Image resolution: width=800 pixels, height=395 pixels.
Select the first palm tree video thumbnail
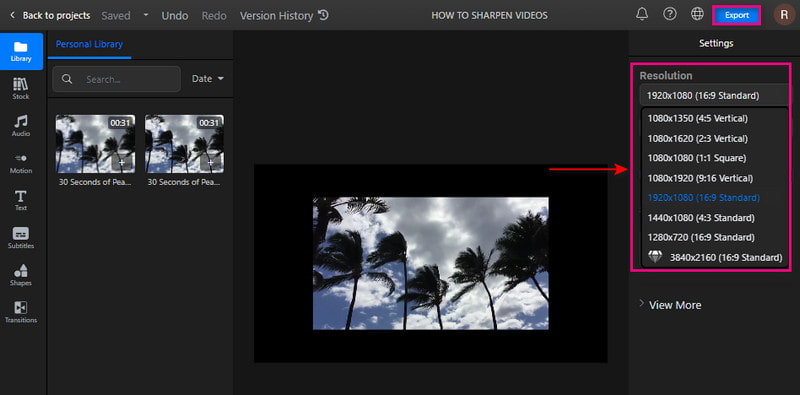tap(95, 143)
